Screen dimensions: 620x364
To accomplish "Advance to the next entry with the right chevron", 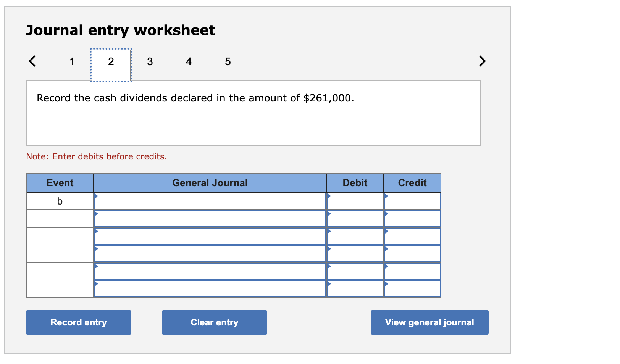I will click(482, 61).
